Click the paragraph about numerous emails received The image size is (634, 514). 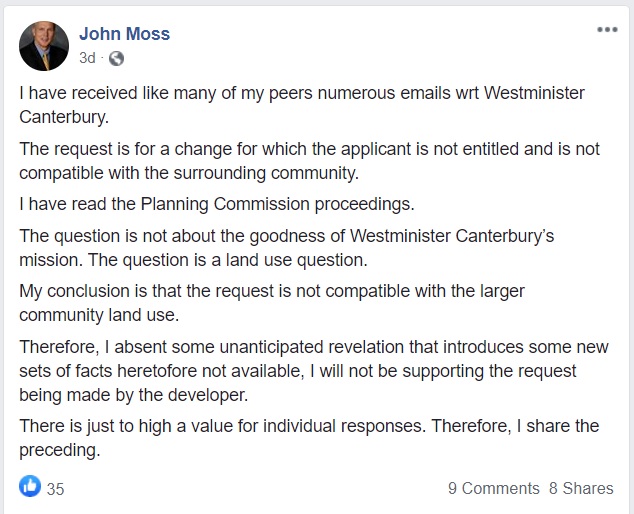point(300,93)
